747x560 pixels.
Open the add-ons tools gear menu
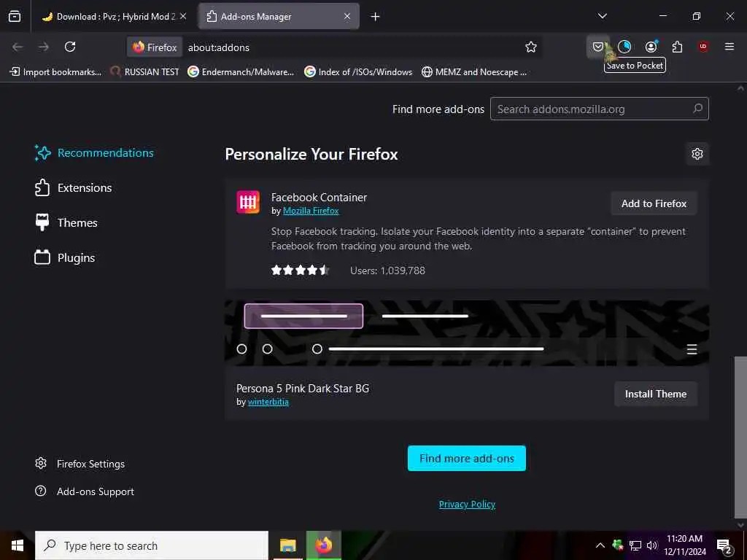697,154
